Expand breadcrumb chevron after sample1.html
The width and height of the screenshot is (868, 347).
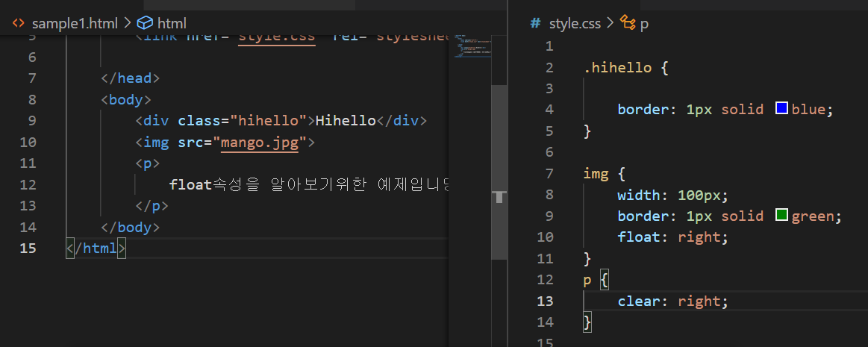(x=128, y=23)
